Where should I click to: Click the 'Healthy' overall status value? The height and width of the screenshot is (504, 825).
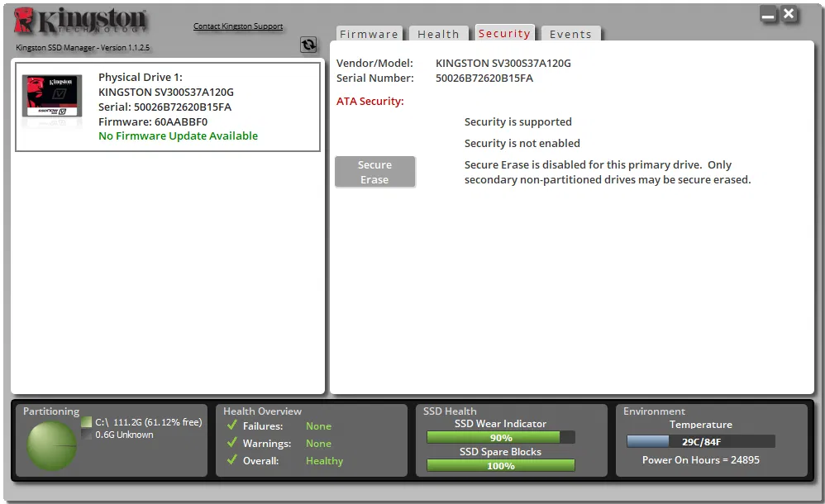(325, 461)
